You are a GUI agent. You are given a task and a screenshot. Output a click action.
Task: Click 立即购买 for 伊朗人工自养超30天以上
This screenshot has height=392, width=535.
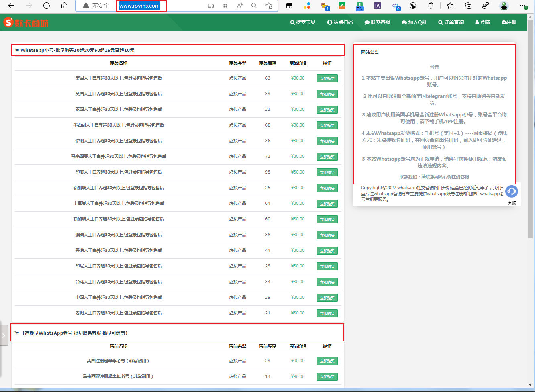click(327, 141)
